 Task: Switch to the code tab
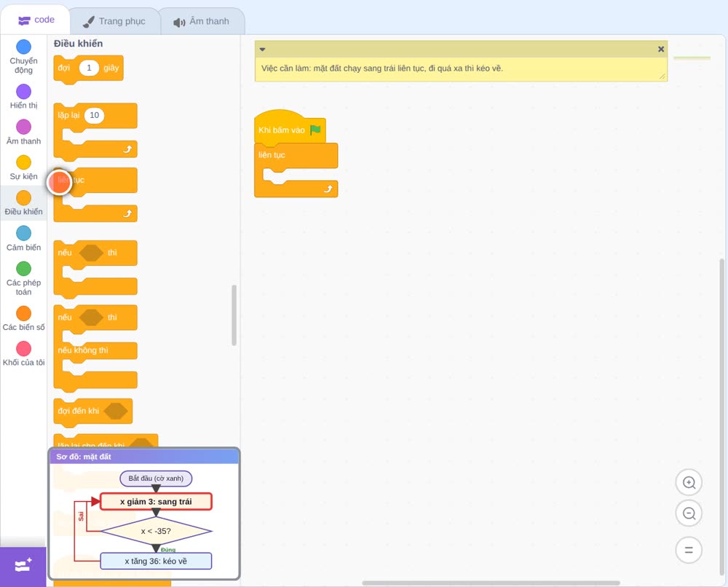click(x=36, y=20)
